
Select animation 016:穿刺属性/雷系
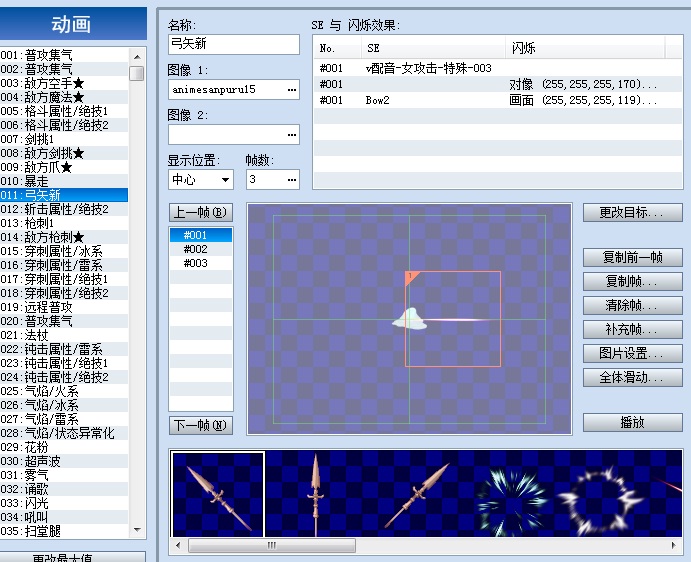[64, 265]
